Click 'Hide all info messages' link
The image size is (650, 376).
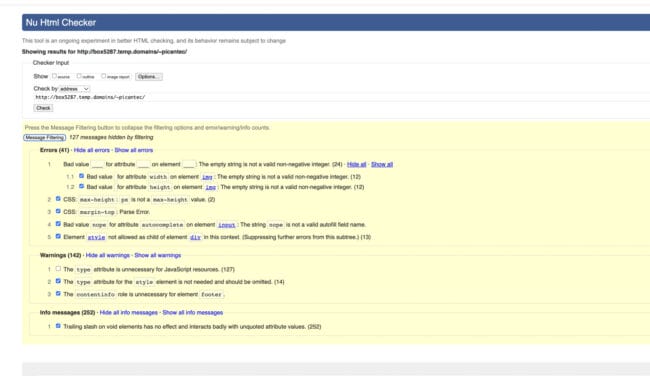point(129,313)
